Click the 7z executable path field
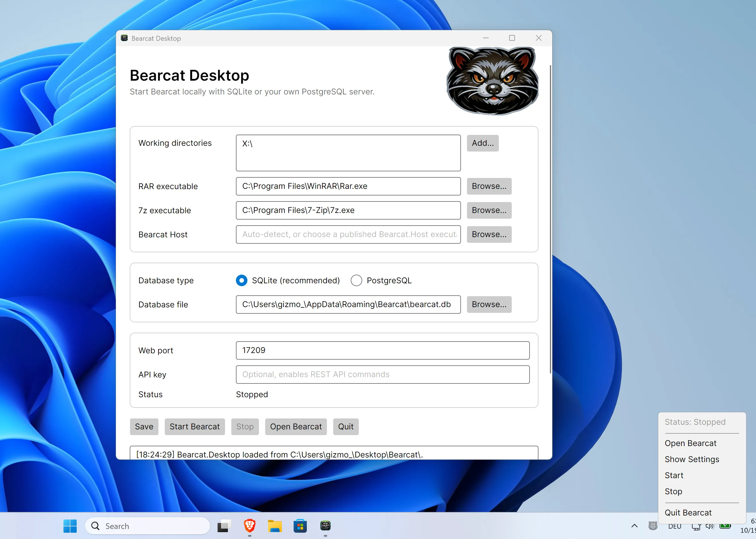This screenshot has height=539, width=756. point(348,210)
